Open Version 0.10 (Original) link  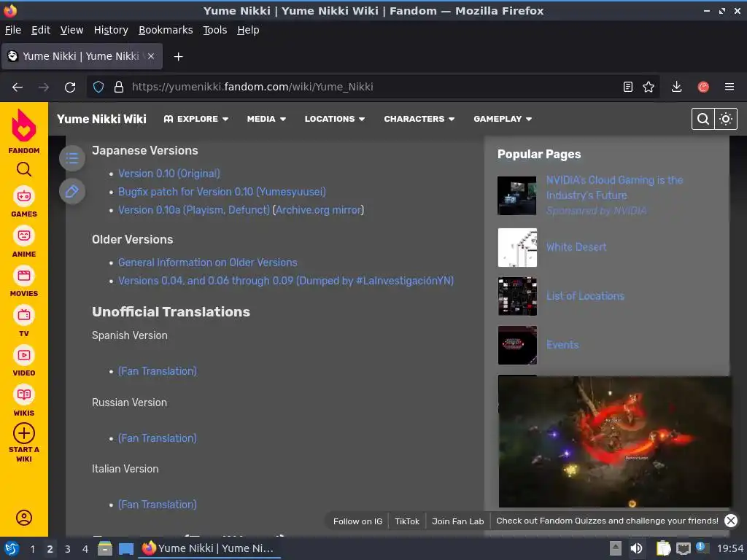click(169, 174)
